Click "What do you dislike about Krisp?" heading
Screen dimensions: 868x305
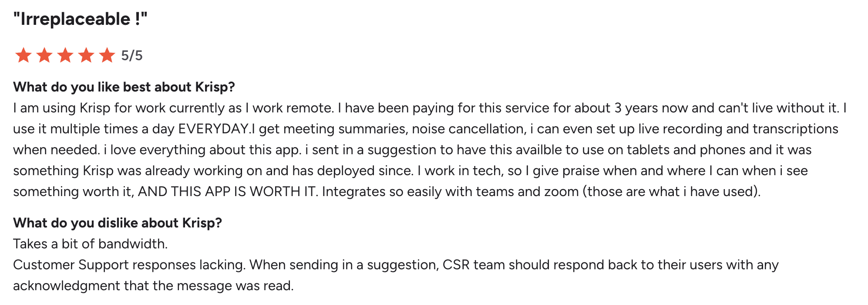118,223
